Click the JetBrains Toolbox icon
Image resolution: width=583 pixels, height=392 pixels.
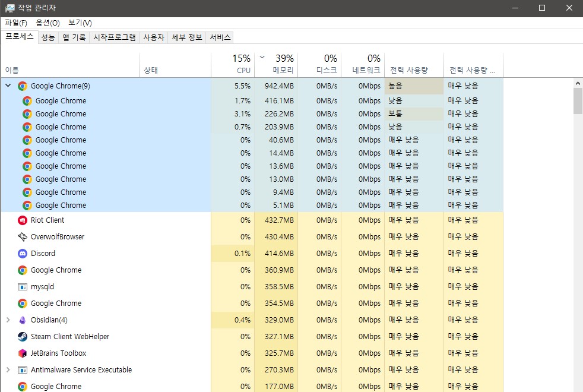point(23,353)
